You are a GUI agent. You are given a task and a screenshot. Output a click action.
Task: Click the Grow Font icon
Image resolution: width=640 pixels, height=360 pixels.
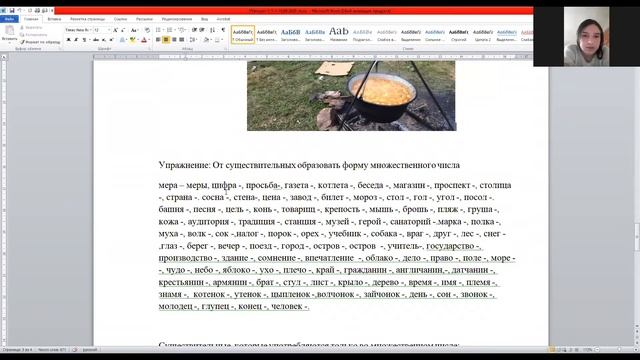tap(116, 30)
